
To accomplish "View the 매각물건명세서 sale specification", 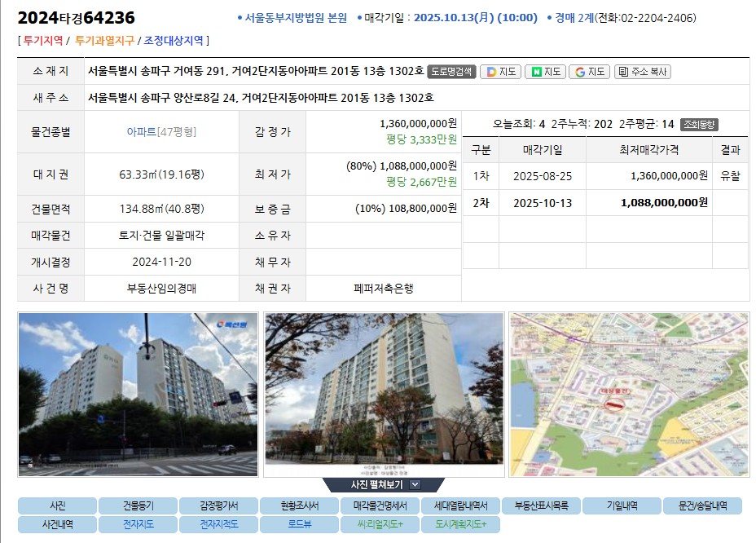I will 380,505.
